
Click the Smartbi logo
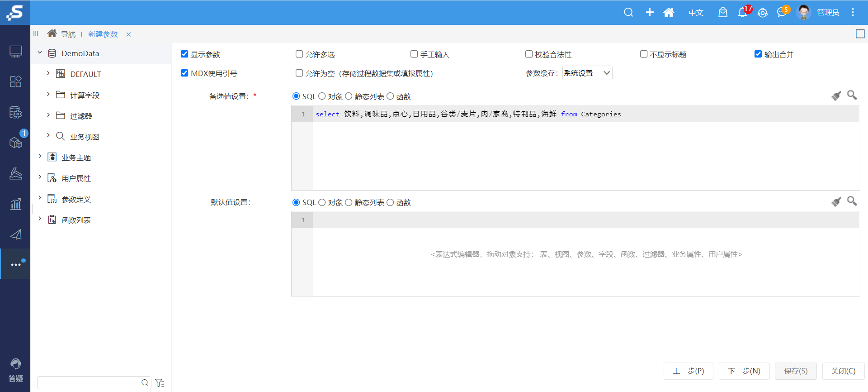coord(15,12)
